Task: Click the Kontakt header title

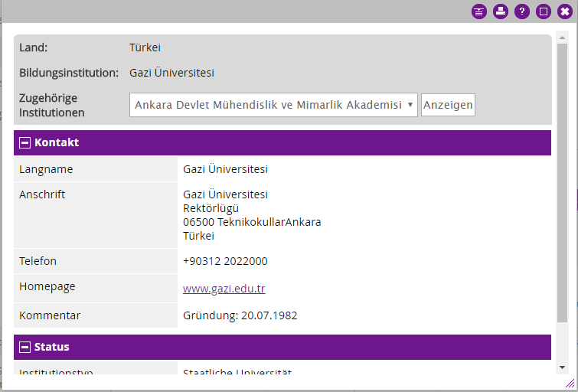Action: [x=57, y=142]
